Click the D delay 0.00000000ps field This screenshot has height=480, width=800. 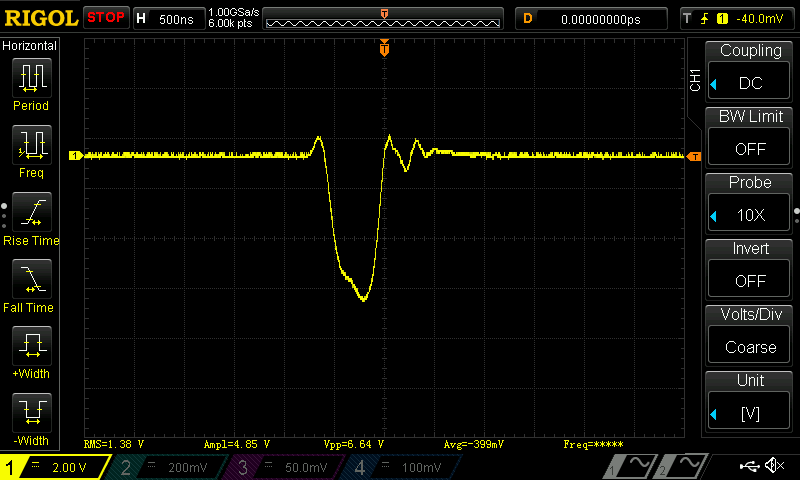click(x=591, y=19)
